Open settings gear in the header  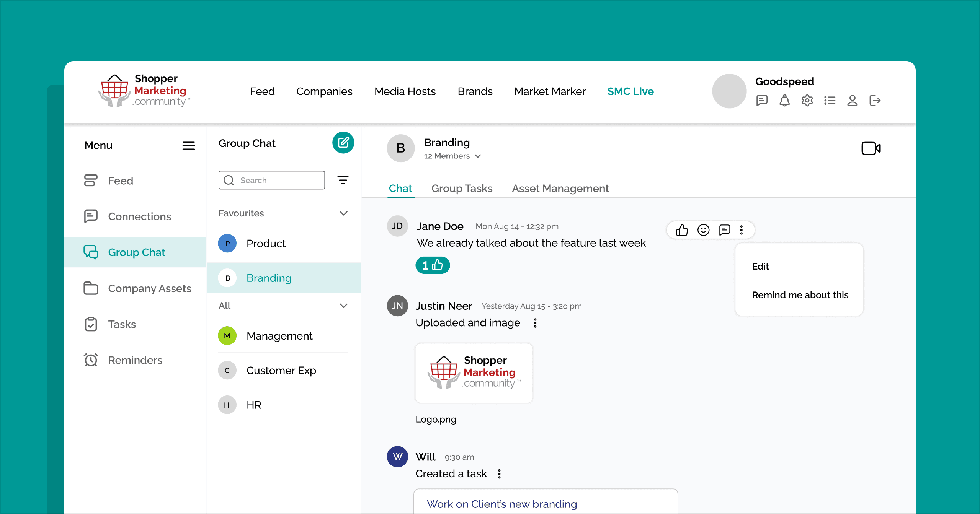[807, 101]
